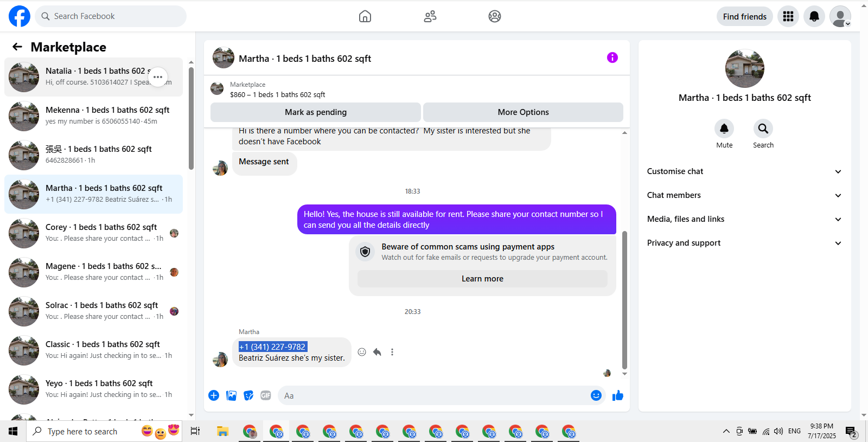Attach a photo using the image icon
This screenshot has width=868, height=442.
click(x=231, y=395)
